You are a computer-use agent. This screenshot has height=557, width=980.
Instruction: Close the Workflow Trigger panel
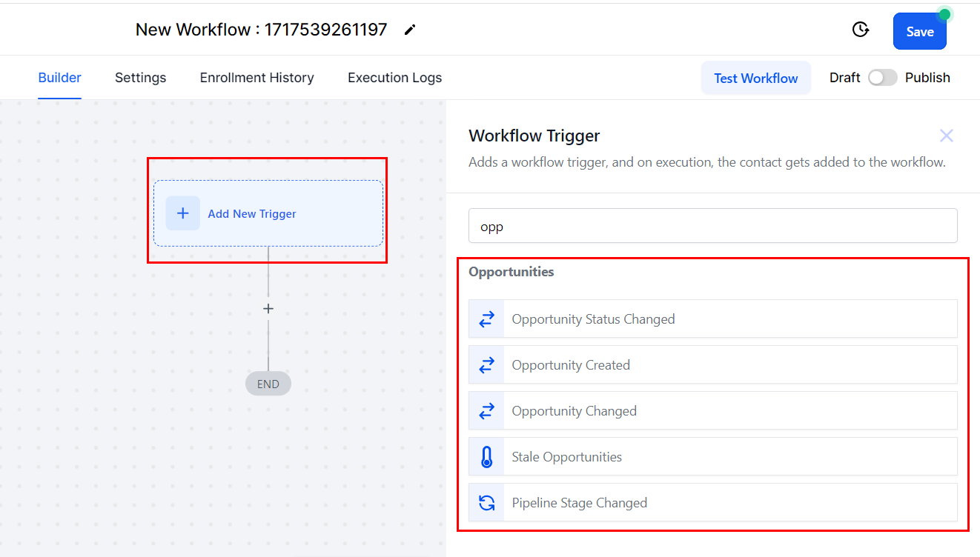tap(946, 136)
